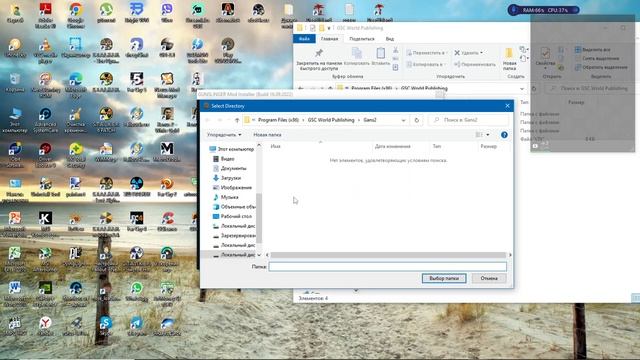Click Выделить все in Explorer ribbon
This screenshot has width=640, height=360.
[x=593, y=49]
